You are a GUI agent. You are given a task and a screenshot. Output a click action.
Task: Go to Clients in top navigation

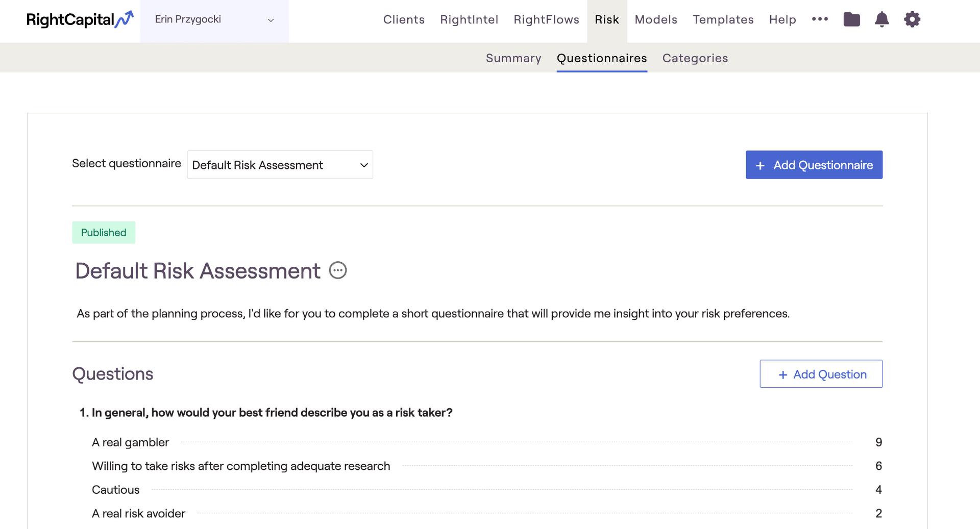point(404,19)
